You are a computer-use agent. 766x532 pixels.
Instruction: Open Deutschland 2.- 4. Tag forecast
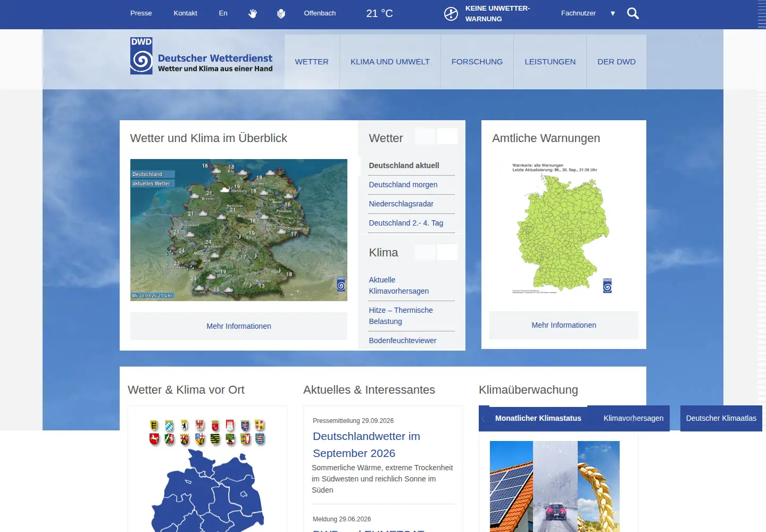pos(405,223)
